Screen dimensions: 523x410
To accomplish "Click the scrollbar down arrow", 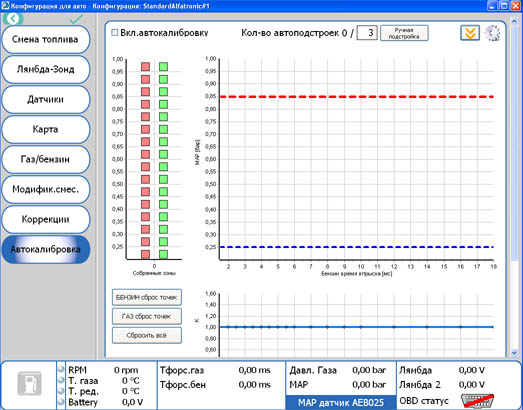I will point(514,352).
